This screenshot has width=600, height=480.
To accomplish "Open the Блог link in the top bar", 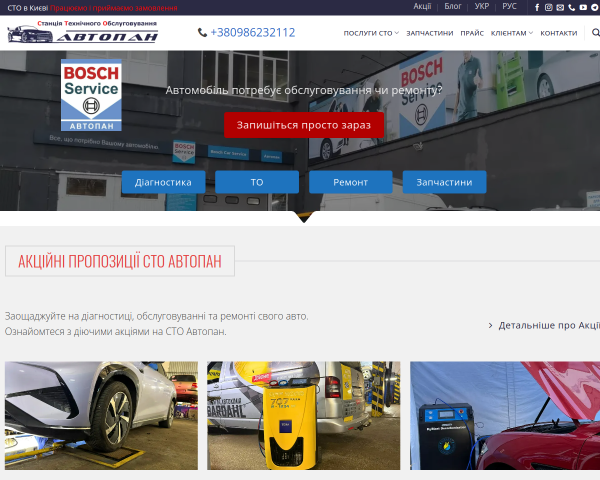I will [x=453, y=7].
